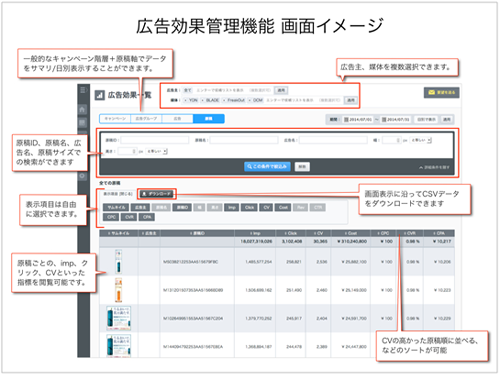Click the sort arrows on the Imp column header
The width and height of the screenshot is (500, 374).
250,233
